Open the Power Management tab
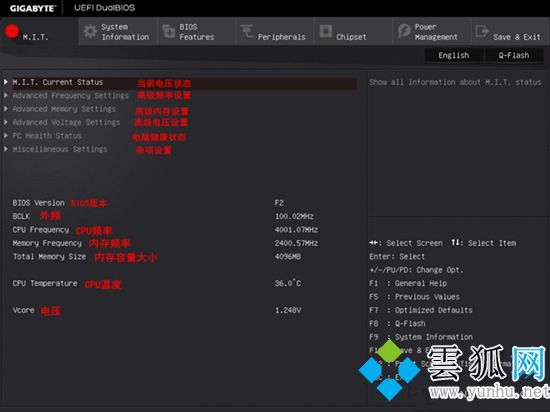 pyautogui.click(x=432, y=32)
